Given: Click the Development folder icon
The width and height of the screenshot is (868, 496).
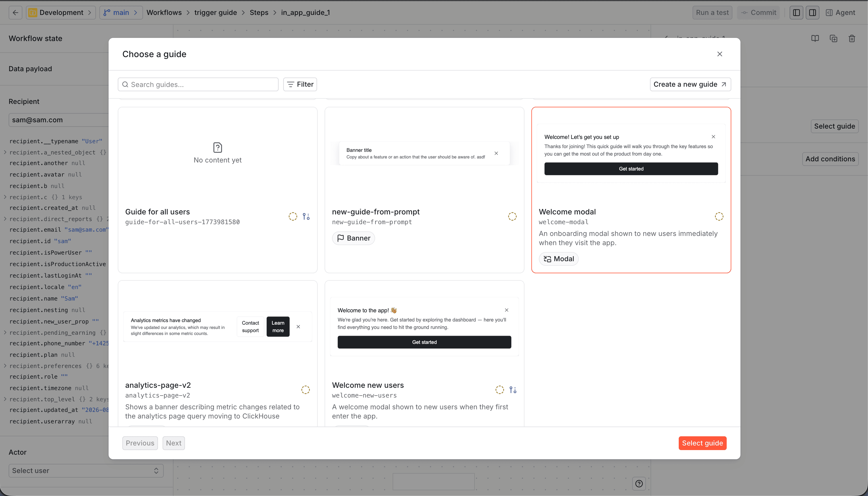Looking at the screenshot, I should (x=33, y=13).
